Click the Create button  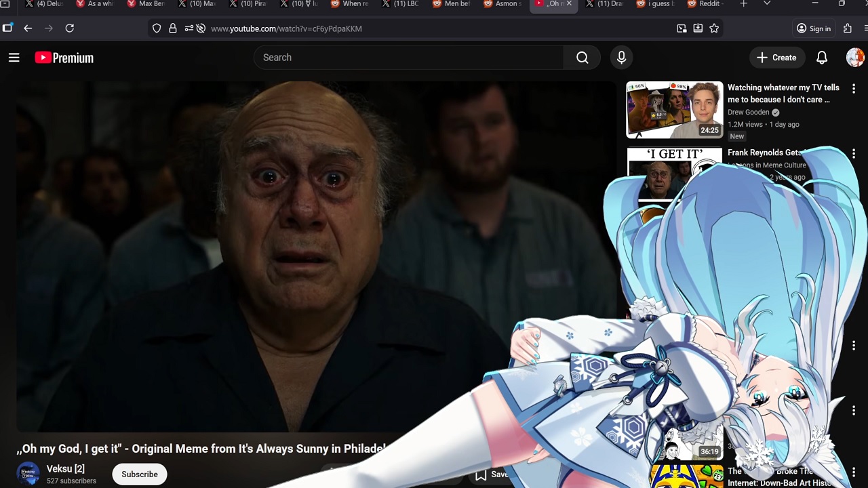click(x=777, y=58)
